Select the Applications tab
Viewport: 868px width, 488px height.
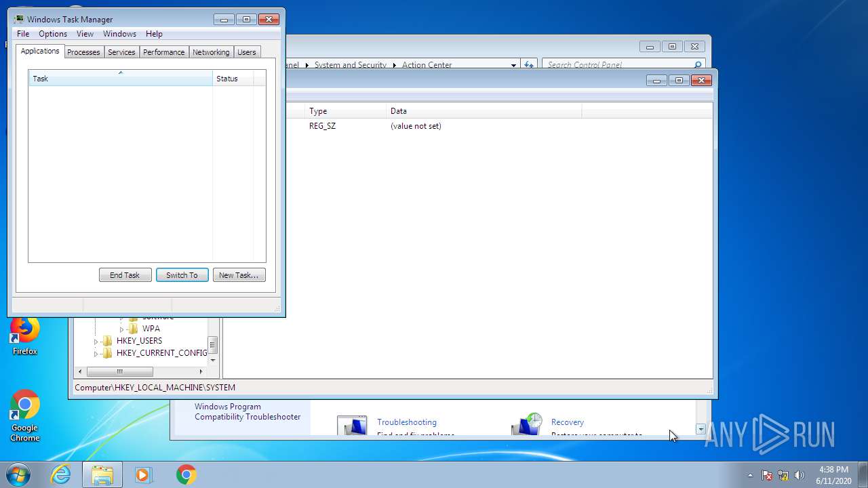coord(40,51)
